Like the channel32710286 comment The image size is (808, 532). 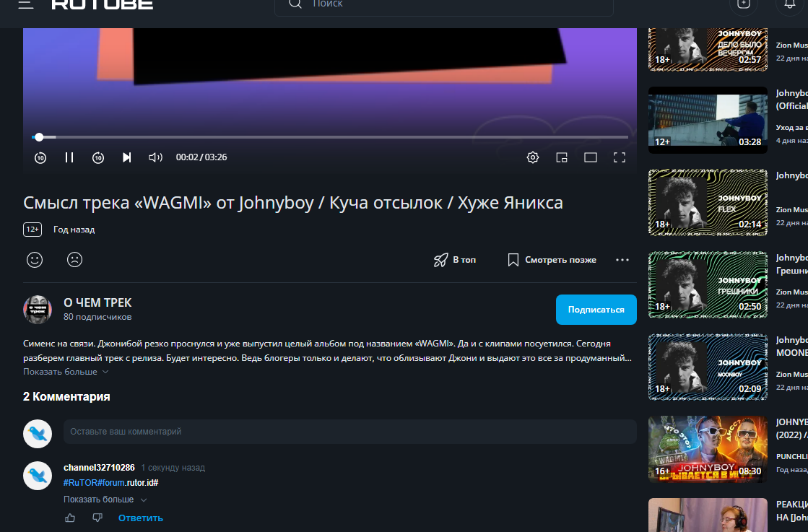70,518
